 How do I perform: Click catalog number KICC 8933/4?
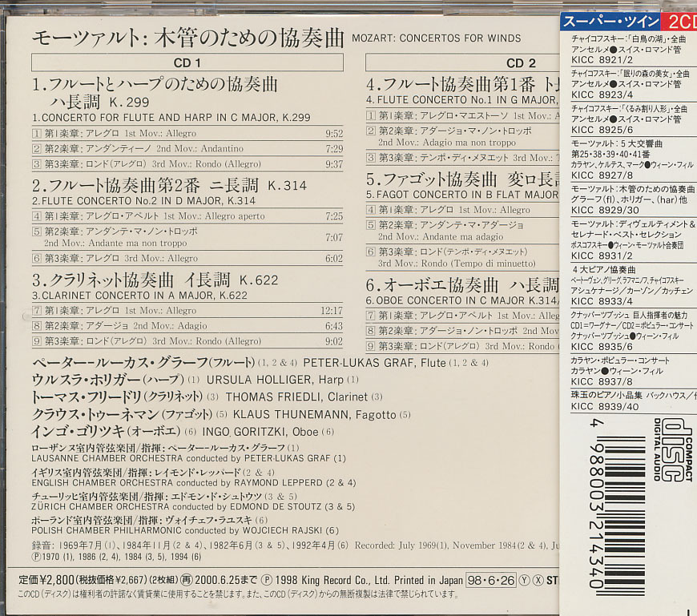pos(602,301)
